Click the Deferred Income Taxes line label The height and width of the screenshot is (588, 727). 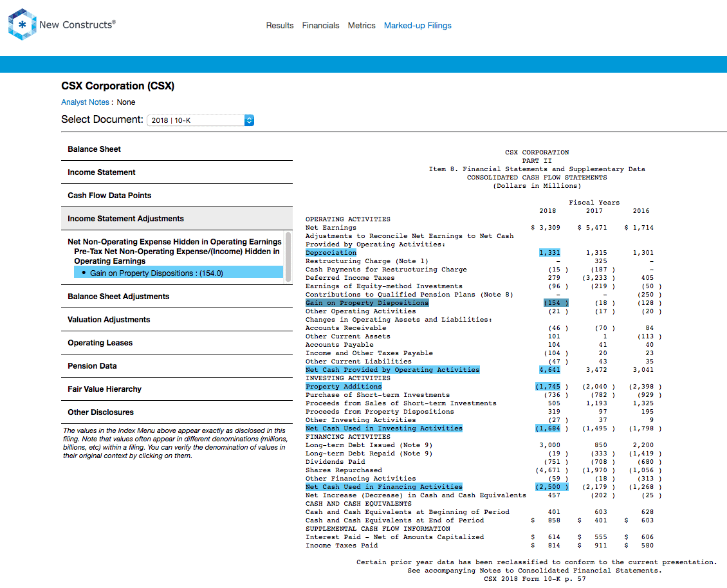point(350,278)
